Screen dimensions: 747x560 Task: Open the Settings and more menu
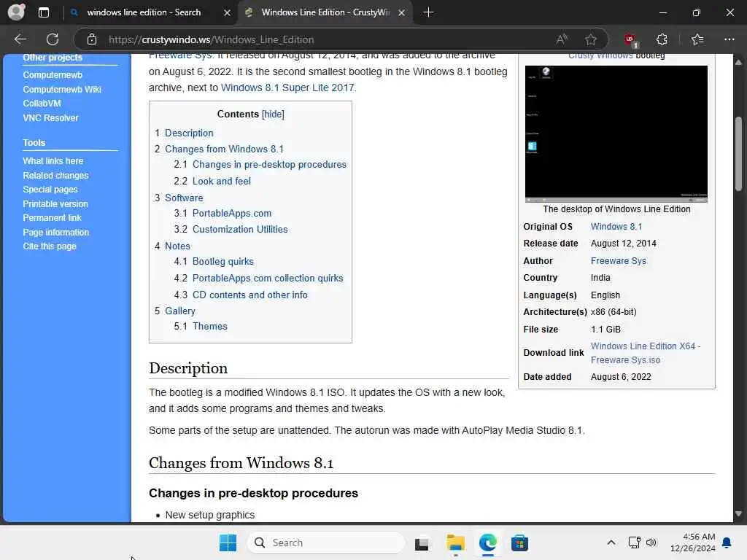click(729, 39)
